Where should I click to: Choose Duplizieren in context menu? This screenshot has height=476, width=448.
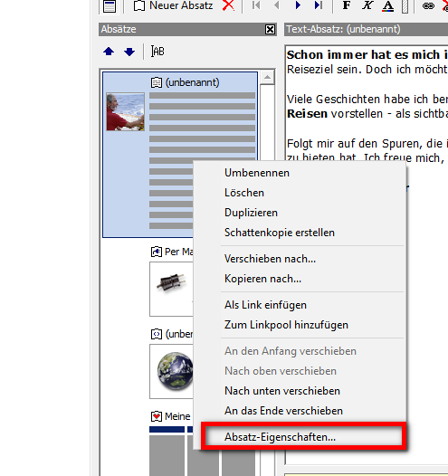[x=251, y=213]
